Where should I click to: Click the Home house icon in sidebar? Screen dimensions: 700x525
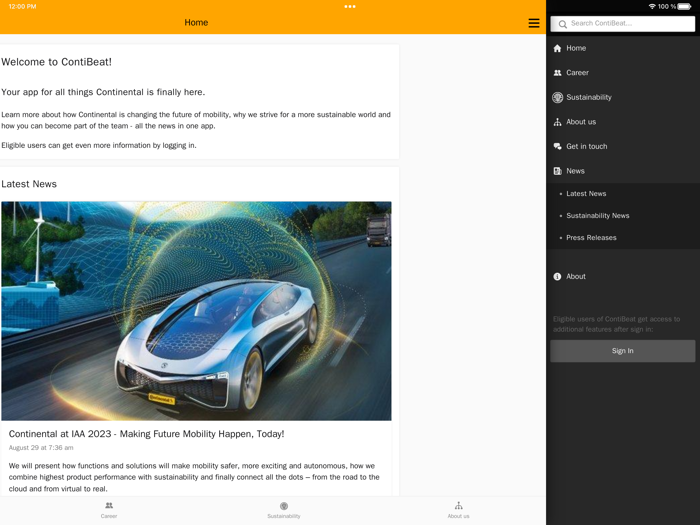557,48
